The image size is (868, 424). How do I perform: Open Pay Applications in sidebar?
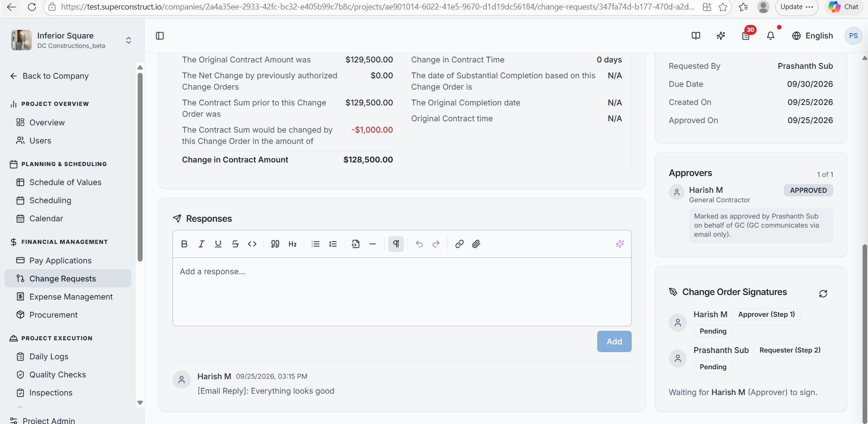[60, 261]
